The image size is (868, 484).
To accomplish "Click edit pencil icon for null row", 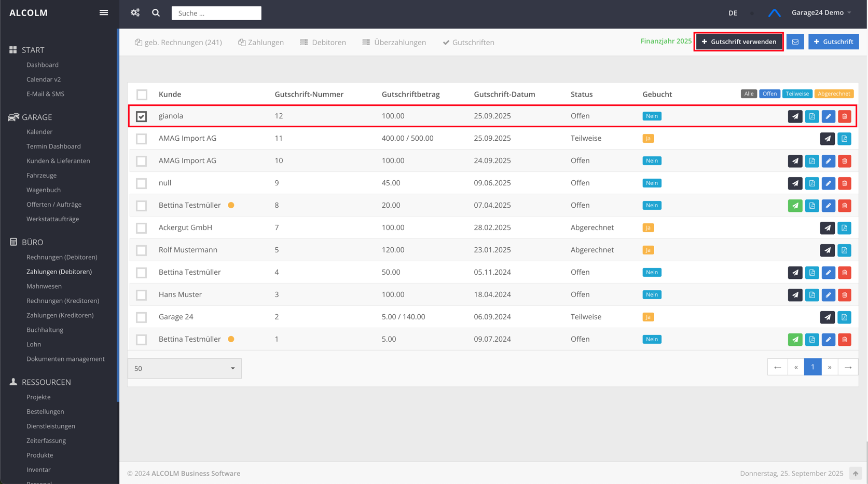I will tap(828, 183).
